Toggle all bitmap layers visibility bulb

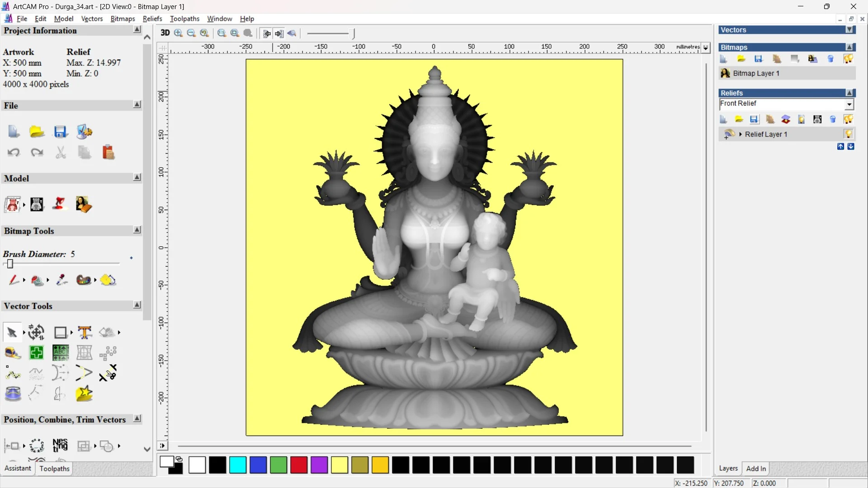click(x=848, y=59)
